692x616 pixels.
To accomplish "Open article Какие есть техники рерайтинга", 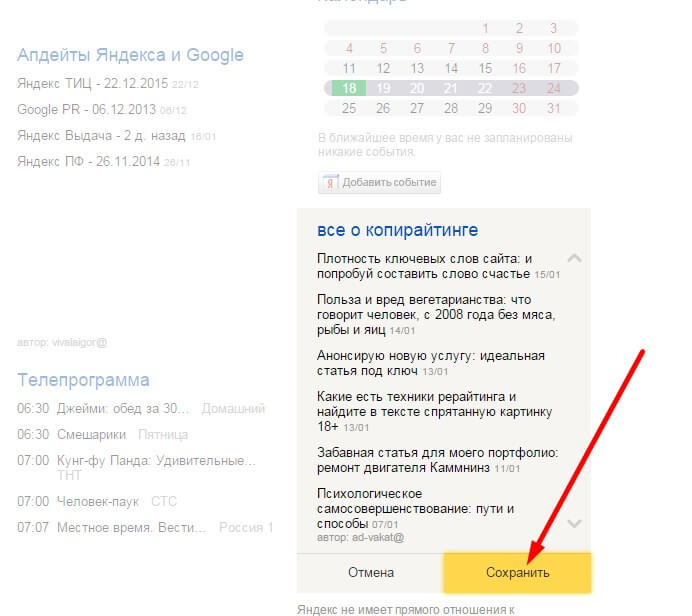I will click(434, 412).
